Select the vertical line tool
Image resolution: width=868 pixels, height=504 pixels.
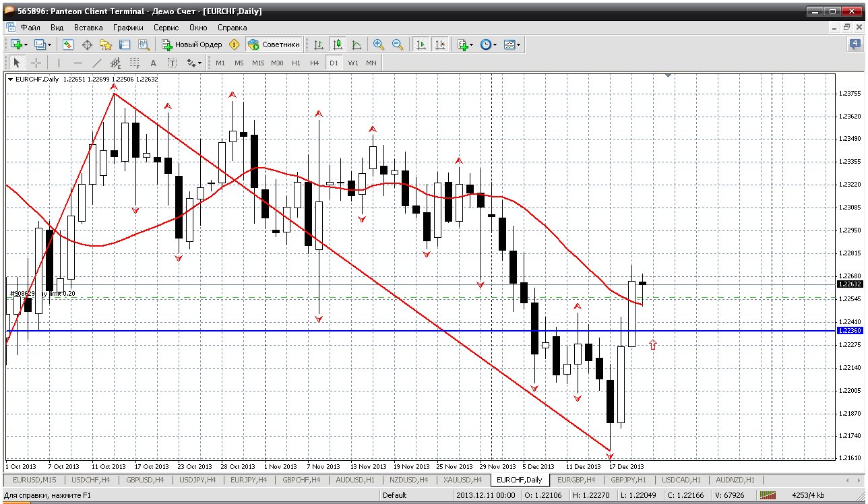pyautogui.click(x=59, y=63)
